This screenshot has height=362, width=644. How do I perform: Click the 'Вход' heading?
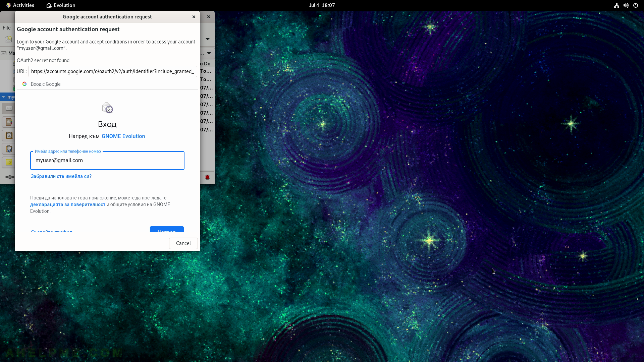(107, 124)
